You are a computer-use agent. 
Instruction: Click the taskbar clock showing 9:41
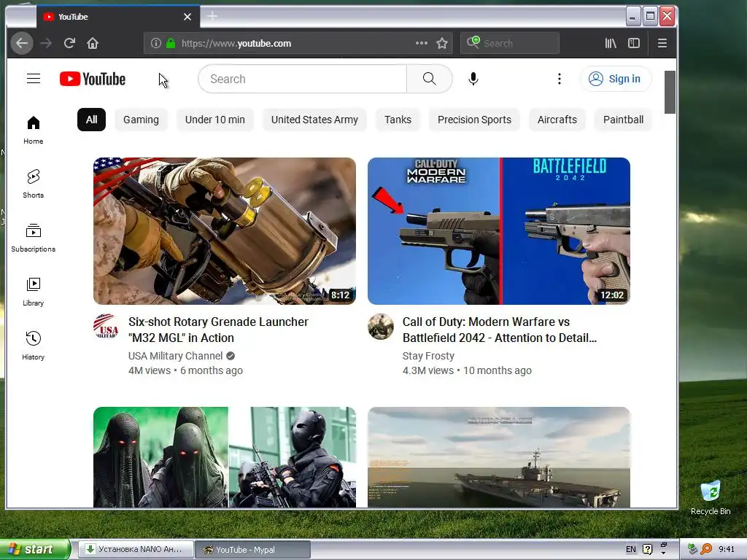point(727,549)
